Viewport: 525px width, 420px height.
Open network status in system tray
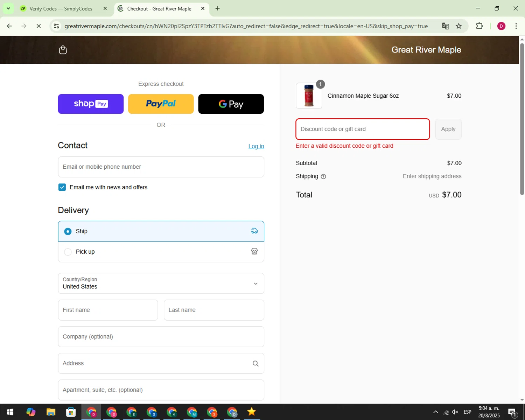pyautogui.click(x=446, y=412)
